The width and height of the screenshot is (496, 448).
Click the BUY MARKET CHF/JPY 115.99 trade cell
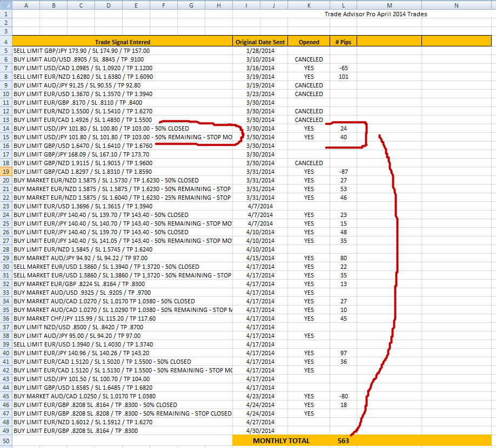point(123,318)
